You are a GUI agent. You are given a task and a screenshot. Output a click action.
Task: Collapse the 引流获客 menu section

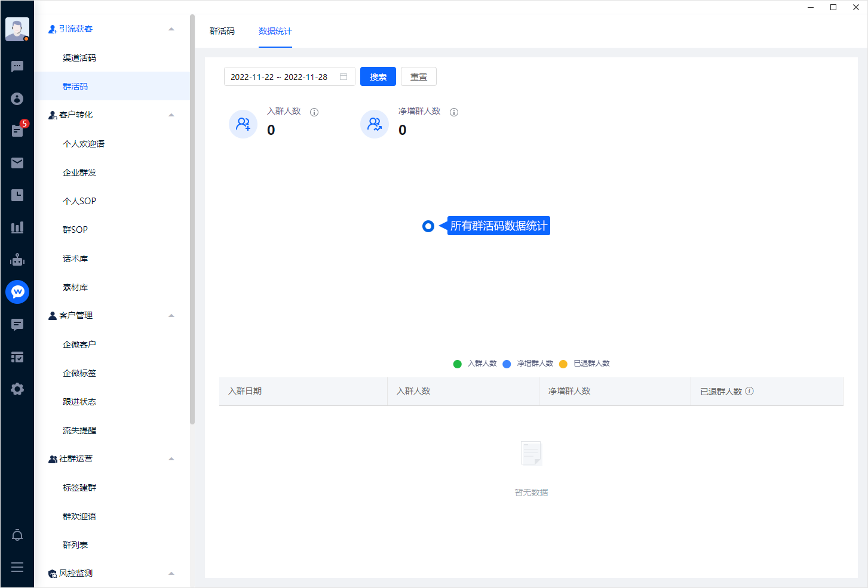[171, 29]
